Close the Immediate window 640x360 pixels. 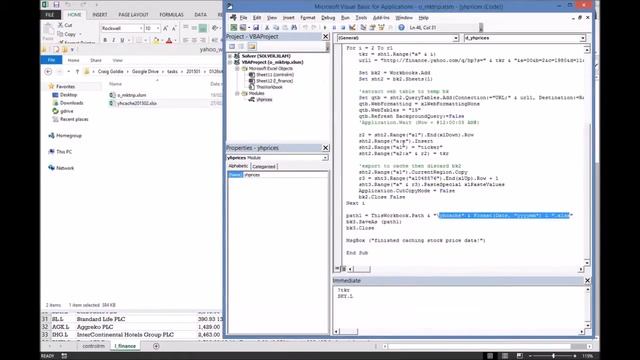pos(587,280)
